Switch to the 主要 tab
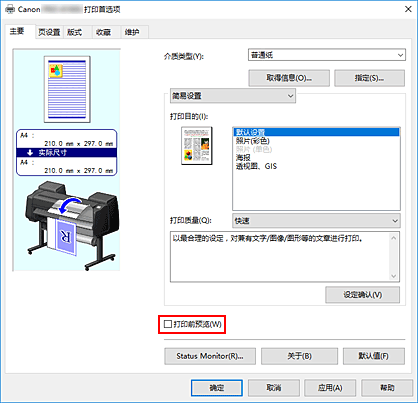 (x=20, y=32)
